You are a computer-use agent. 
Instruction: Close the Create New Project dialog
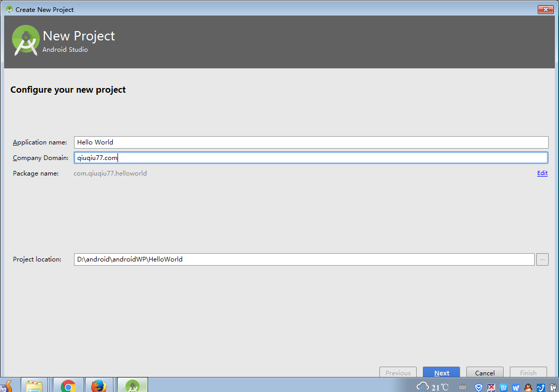(x=546, y=10)
